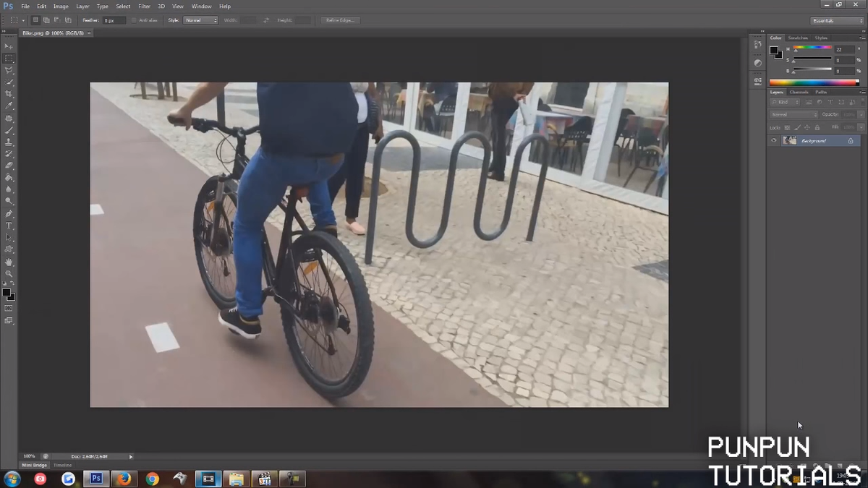Open the Image menu

(61, 6)
